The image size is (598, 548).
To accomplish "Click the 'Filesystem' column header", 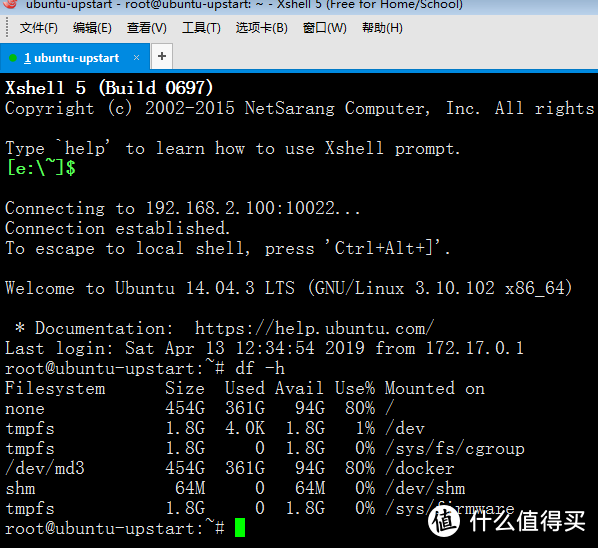I will 55,389.
